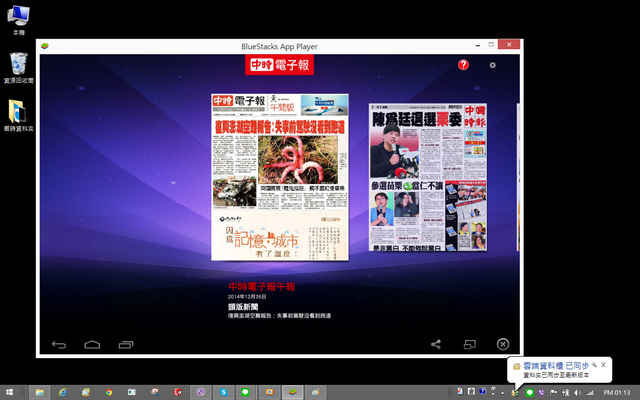Open the volume speaker tray icon
This screenshot has height=400, width=640.
point(578,393)
